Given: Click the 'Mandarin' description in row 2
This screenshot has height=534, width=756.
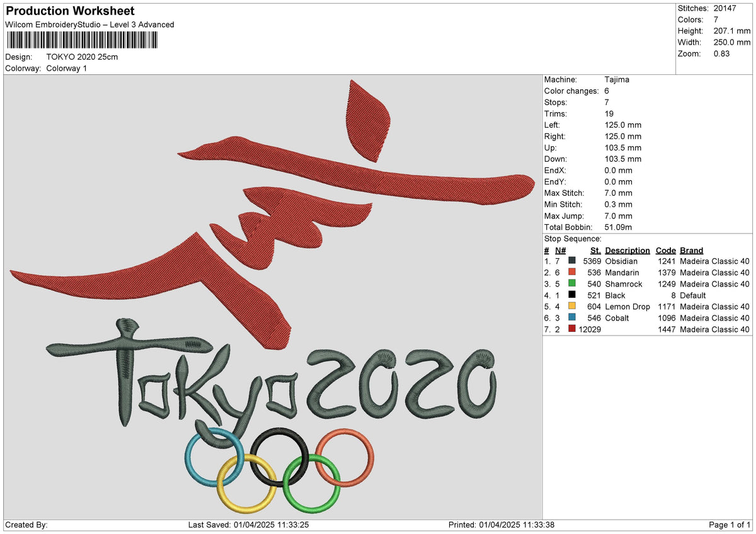Looking at the screenshot, I should 622,273.
